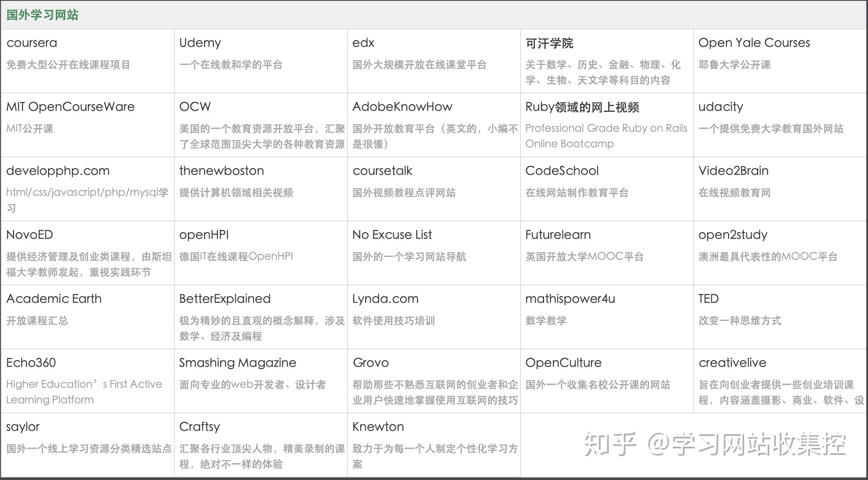Click the NovoED title
The width and height of the screenshot is (868, 480).
[29, 235]
